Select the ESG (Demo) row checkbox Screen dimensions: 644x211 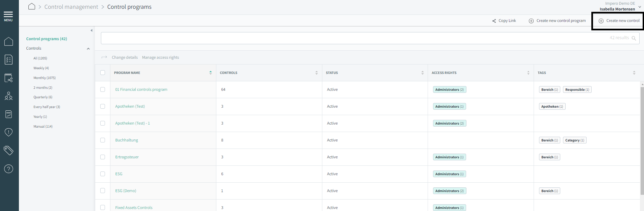(103, 191)
